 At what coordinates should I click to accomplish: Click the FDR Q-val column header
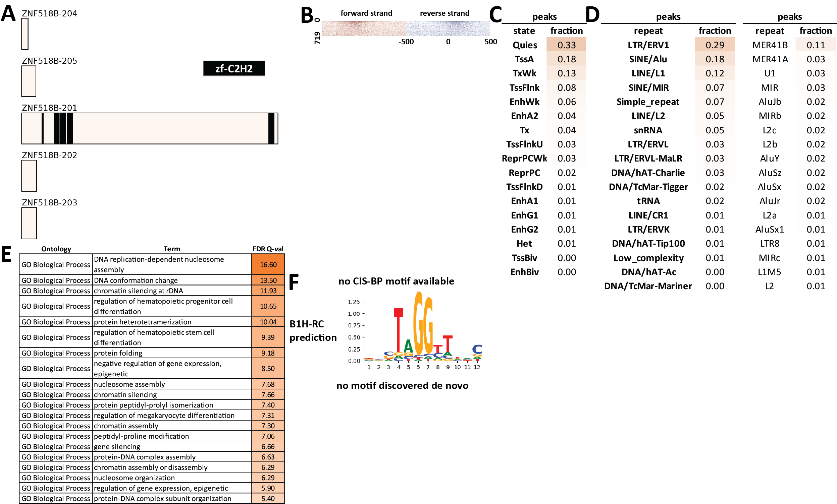click(268, 249)
